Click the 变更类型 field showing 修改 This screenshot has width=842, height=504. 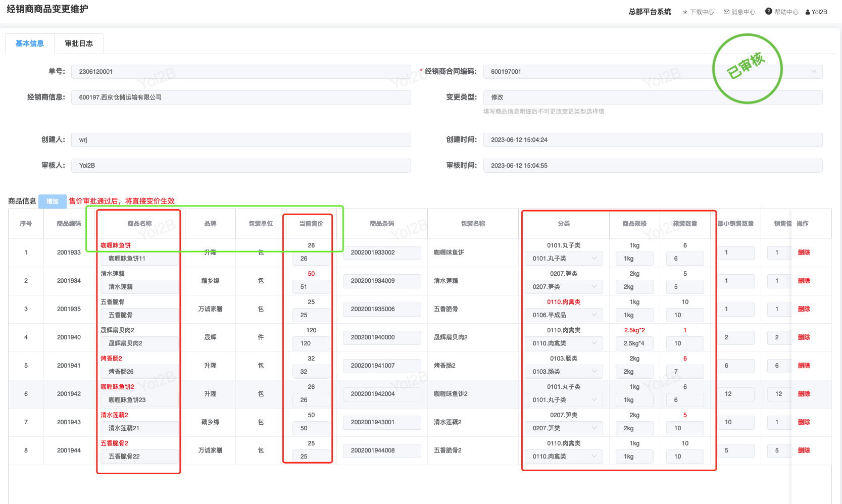pyautogui.click(x=653, y=97)
